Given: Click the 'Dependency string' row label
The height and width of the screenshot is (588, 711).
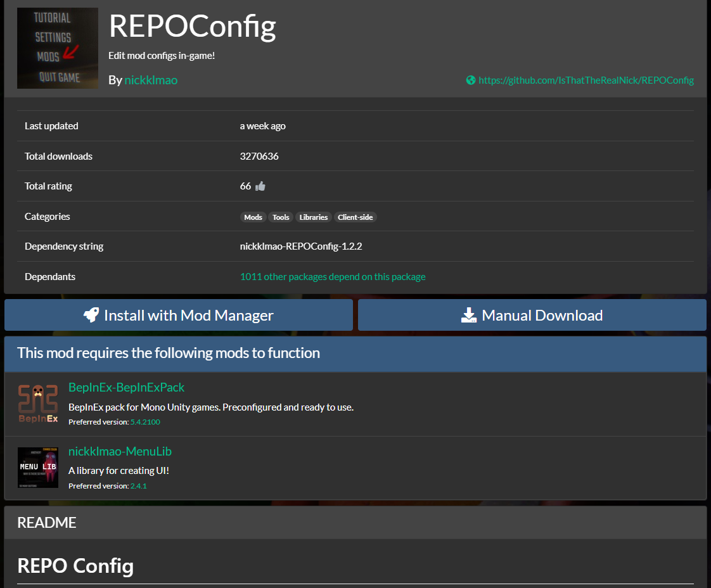Looking at the screenshot, I should click(x=64, y=246).
